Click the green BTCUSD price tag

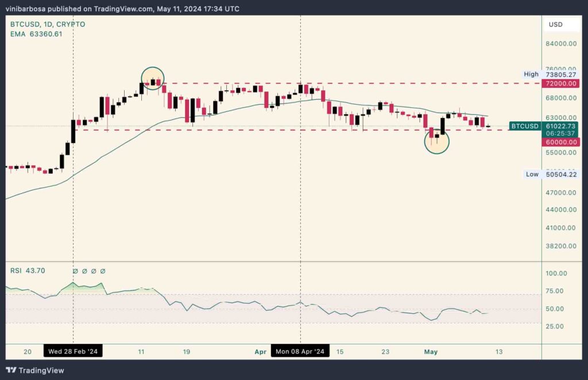tap(525, 126)
